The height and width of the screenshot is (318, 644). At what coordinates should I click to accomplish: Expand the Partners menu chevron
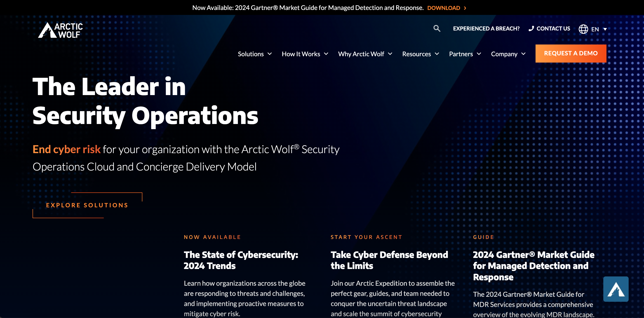[479, 54]
